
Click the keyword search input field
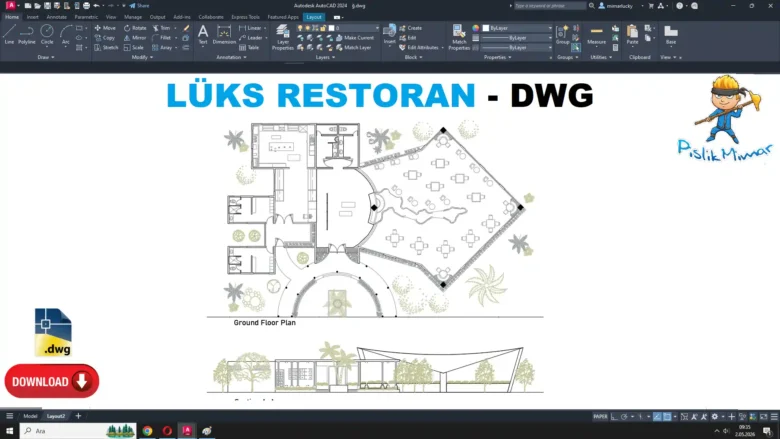point(550,6)
